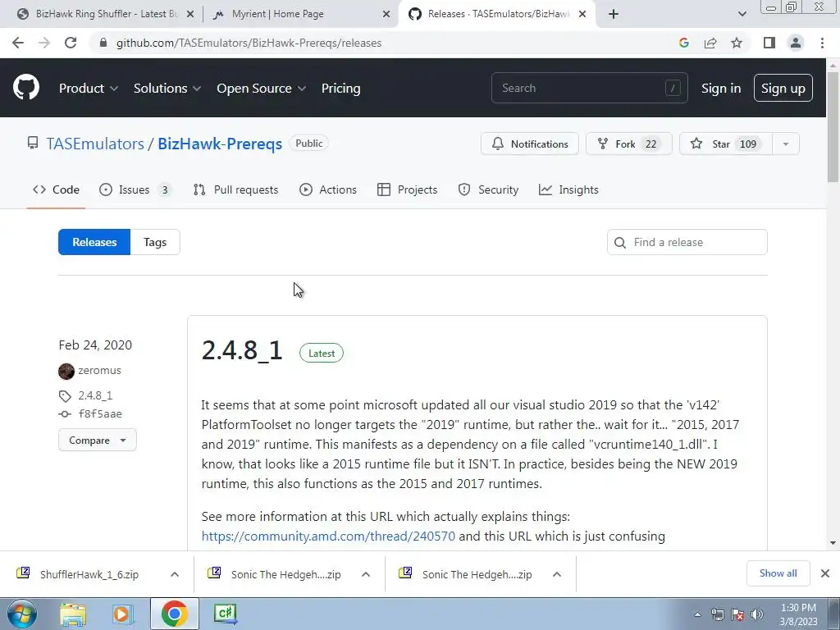
Task: Click the Find a release field
Action: tap(687, 242)
